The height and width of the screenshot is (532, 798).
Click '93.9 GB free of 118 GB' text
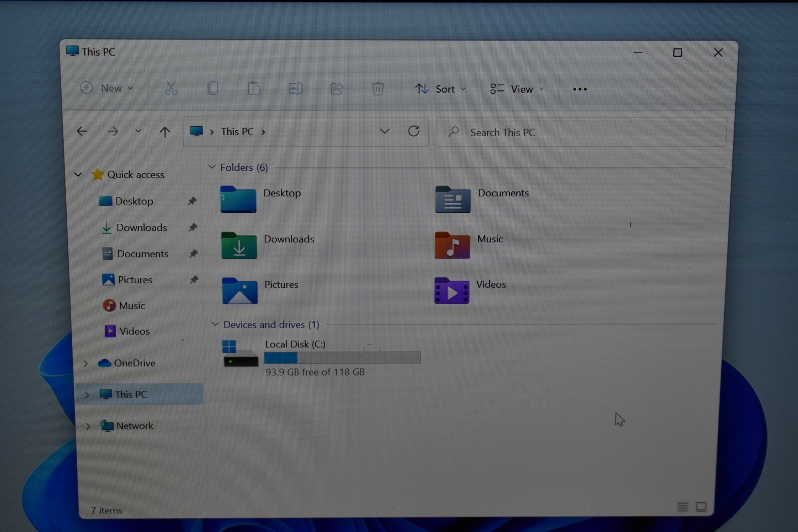pyautogui.click(x=315, y=372)
